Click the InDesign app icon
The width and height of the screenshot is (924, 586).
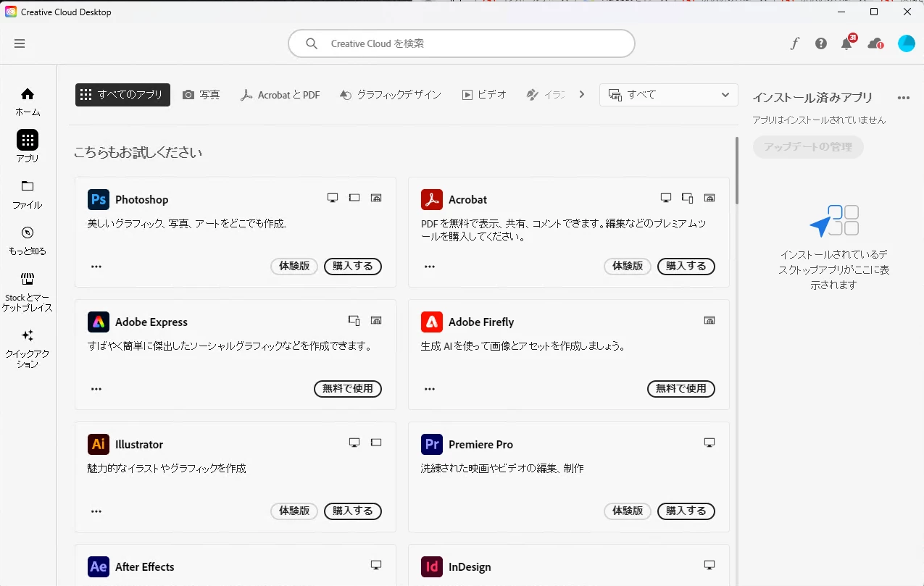(432, 566)
